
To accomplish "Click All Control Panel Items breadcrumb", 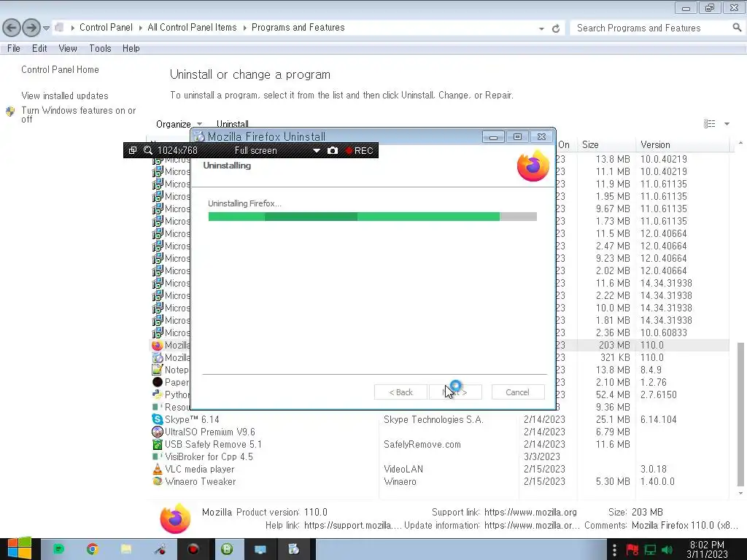I will 192,28.
